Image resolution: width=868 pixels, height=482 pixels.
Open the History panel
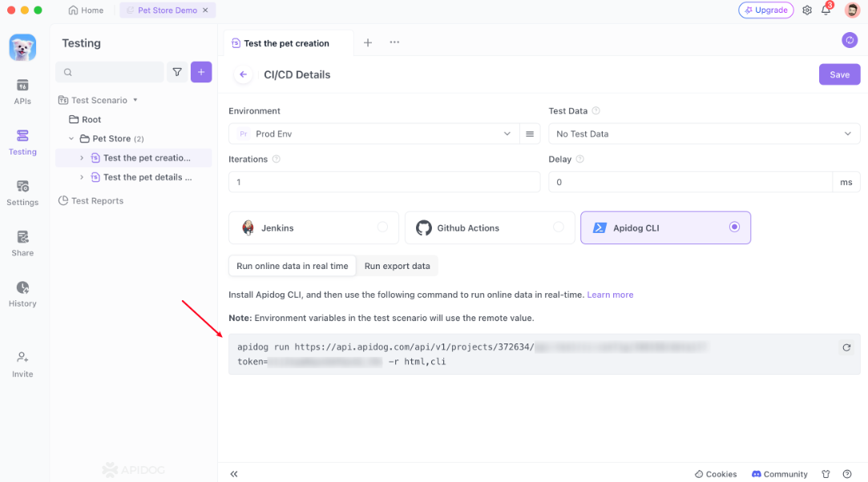tap(22, 292)
